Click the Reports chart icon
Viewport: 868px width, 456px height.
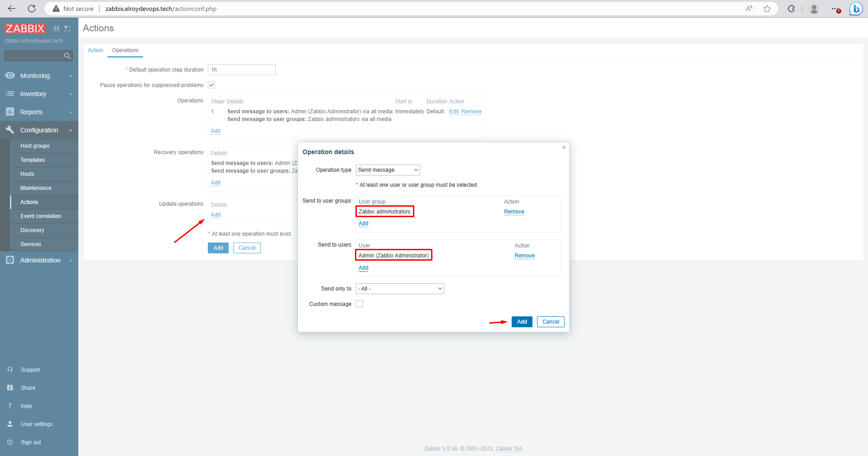(x=10, y=112)
